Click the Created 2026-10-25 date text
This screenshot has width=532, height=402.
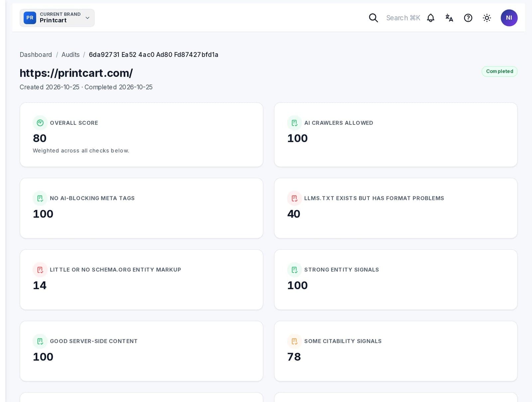(x=50, y=87)
